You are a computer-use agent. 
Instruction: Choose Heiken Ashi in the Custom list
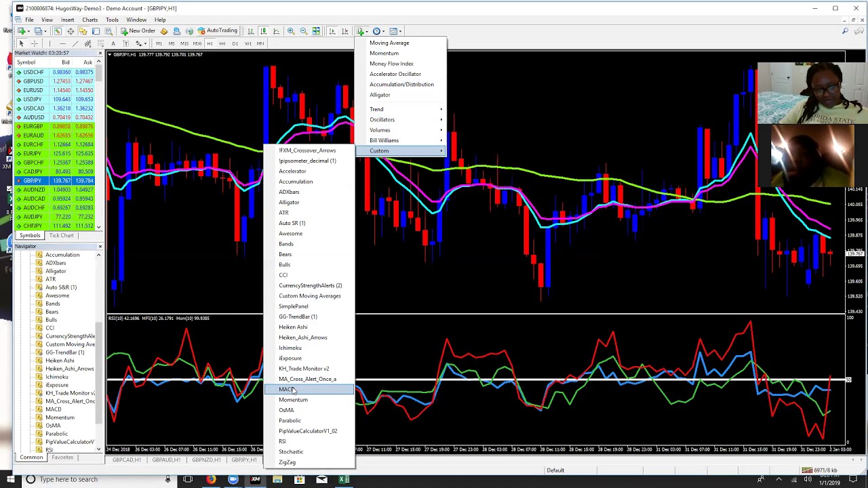click(x=309, y=327)
